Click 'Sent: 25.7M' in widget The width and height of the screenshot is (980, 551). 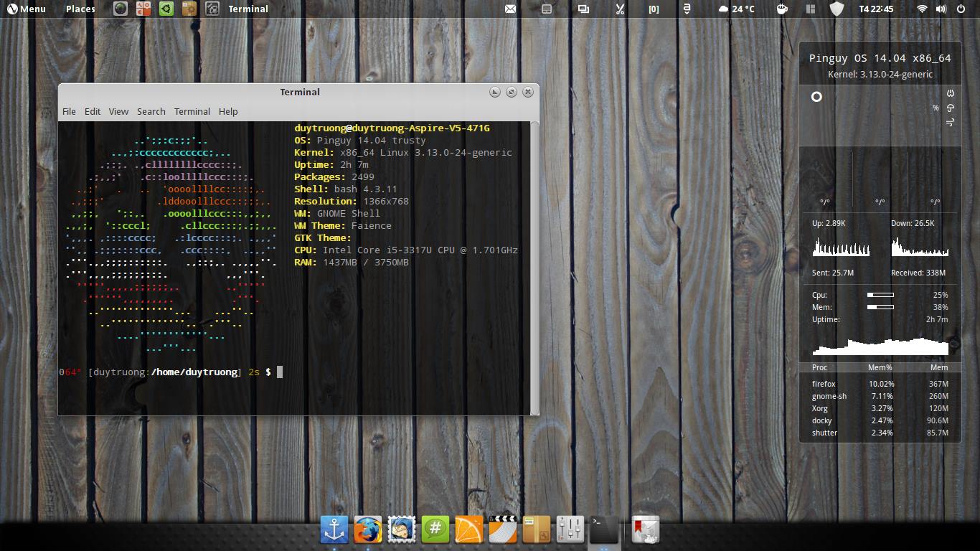pyautogui.click(x=833, y=273)
